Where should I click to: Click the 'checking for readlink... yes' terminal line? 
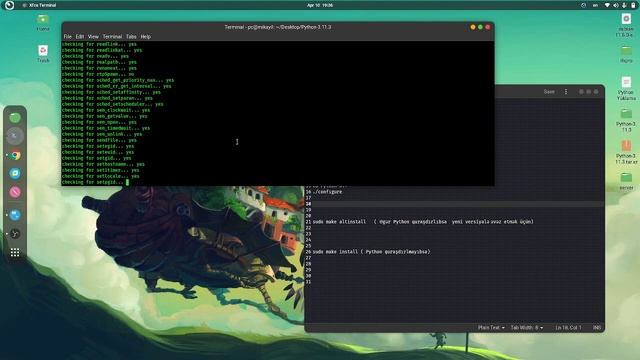(x=99, y=44)
